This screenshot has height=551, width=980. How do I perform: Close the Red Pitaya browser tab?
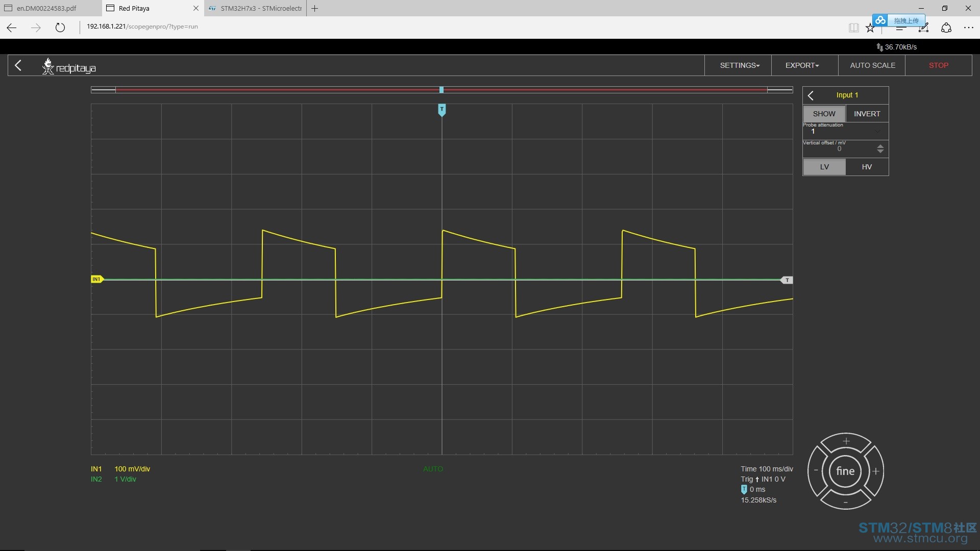click(x=195, y=8)
